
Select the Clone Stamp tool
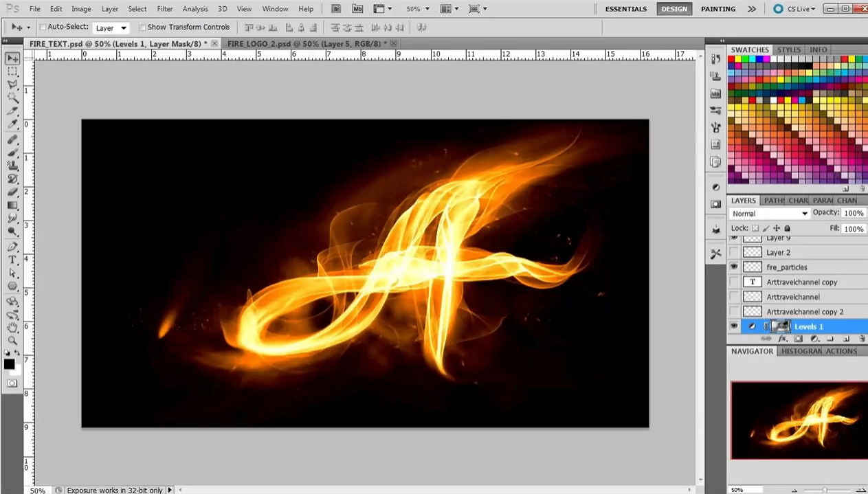[x=12, y=166]
